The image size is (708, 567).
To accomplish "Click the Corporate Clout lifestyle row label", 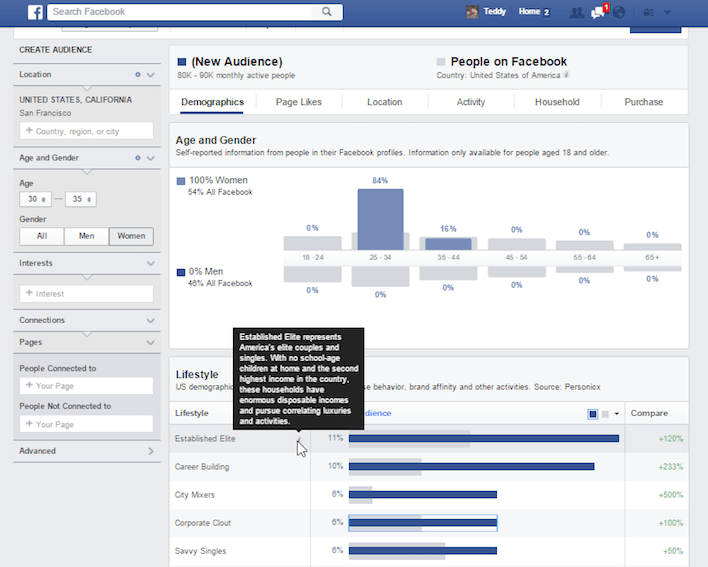I will tap(203, 523).
